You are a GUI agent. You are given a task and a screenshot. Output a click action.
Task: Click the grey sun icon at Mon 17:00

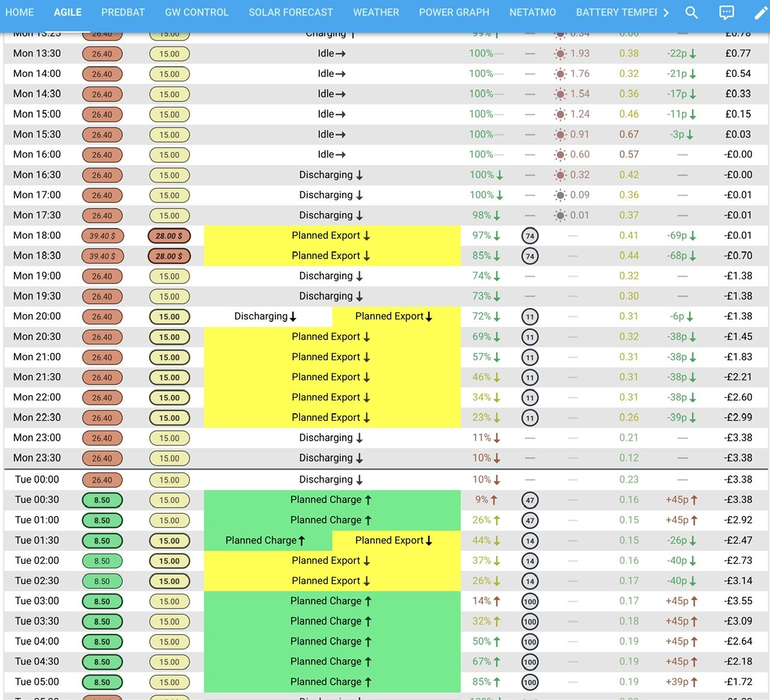(560, 195)
